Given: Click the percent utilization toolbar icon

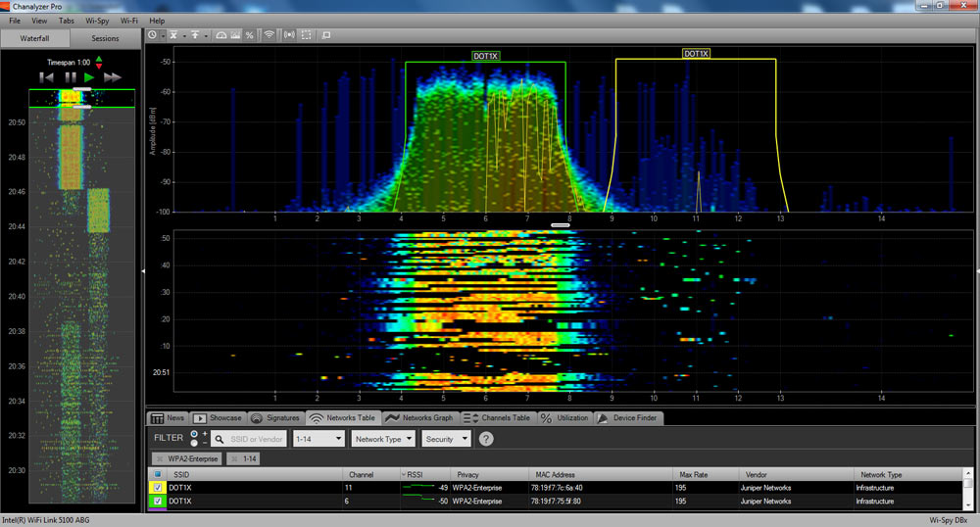Looking at the screenshot, I should coord(249,35).
